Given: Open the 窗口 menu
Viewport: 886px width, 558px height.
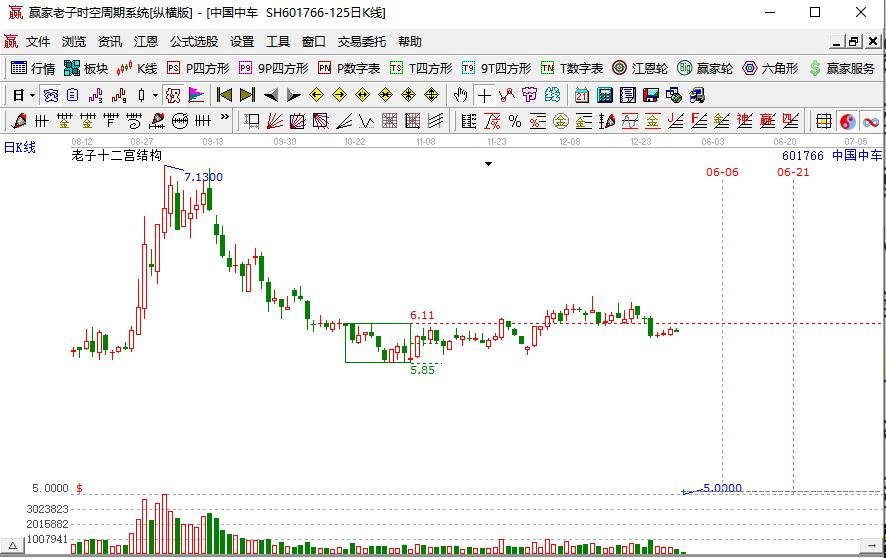Looking at the screenshot, I should pos(314,42).
